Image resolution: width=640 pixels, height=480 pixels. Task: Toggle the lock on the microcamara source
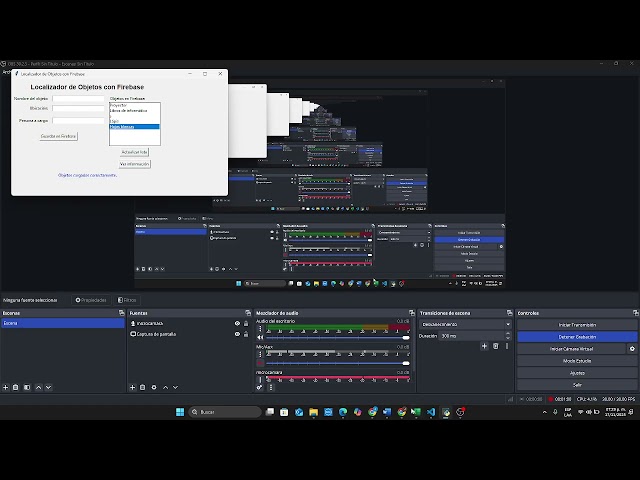(246, 323)
